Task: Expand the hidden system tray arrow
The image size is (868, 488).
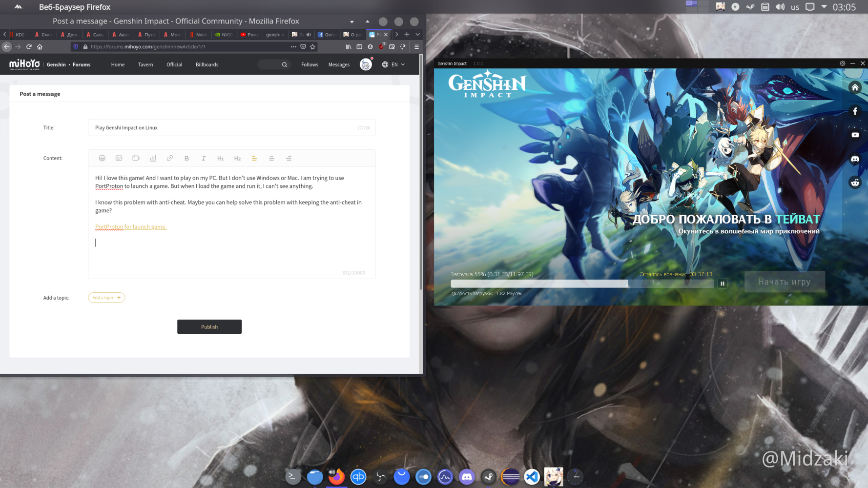Action: coord(824,7)
